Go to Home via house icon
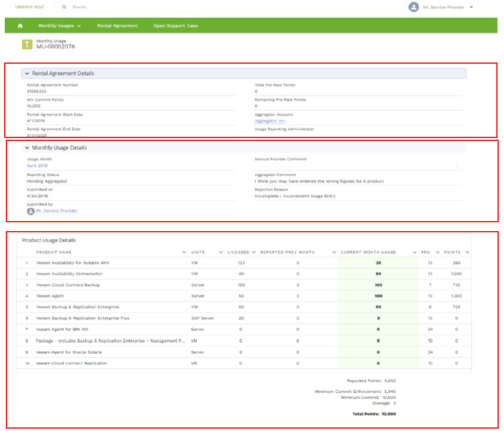The image size is (504, 431). point(20,26)
